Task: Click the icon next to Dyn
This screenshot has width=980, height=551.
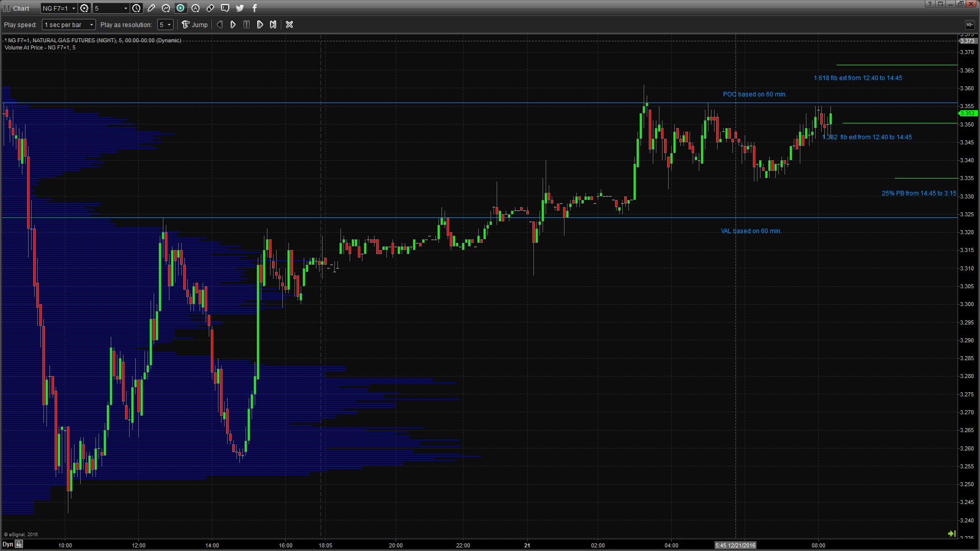Action: coord(19,544)
